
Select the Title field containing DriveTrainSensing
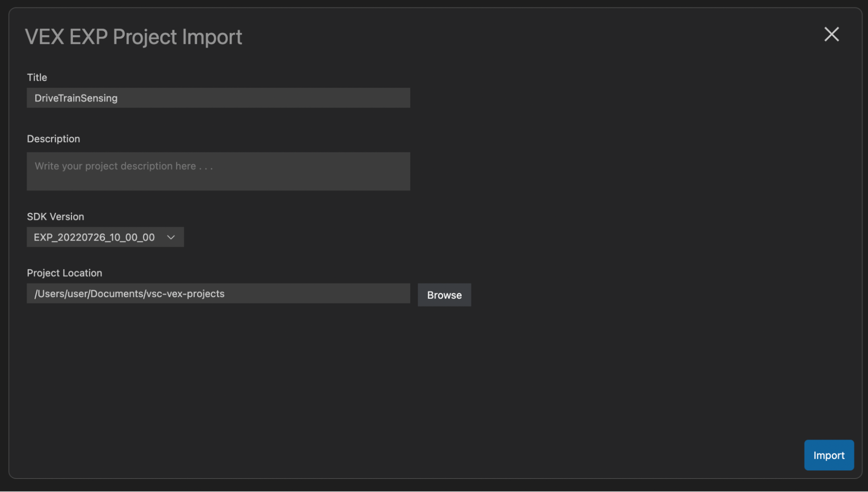(218, 98)
